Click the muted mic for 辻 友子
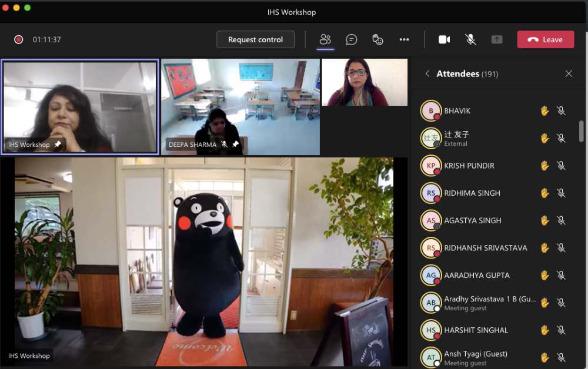Image resolution: width=588 pixels, height=369 pixels. [561, 138]
